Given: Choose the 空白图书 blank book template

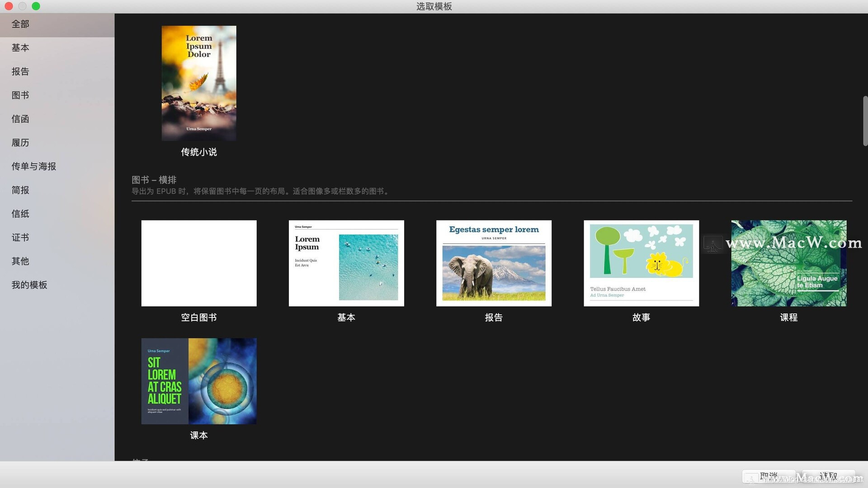Looking at the screenshot, I should [199, 263].
